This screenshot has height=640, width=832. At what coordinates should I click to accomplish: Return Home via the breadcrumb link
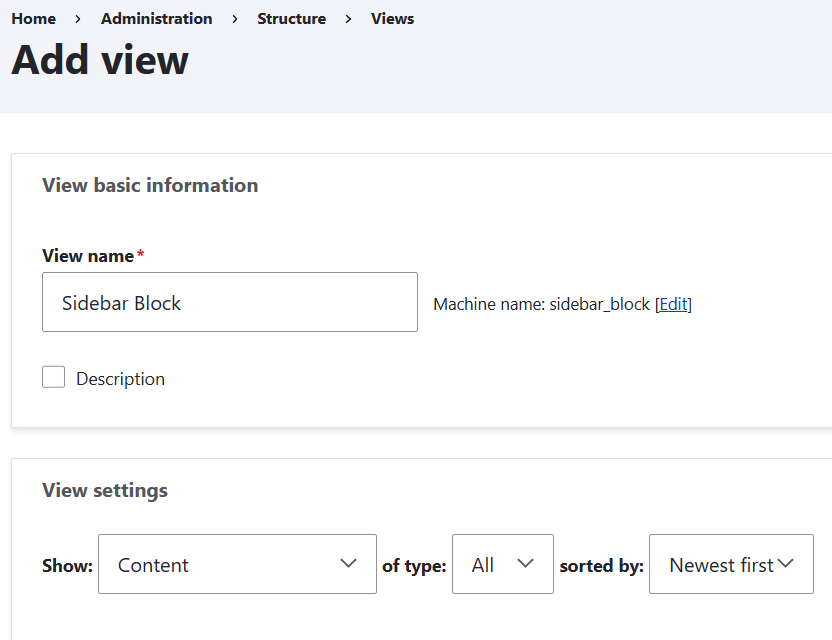tap(33, 18)
